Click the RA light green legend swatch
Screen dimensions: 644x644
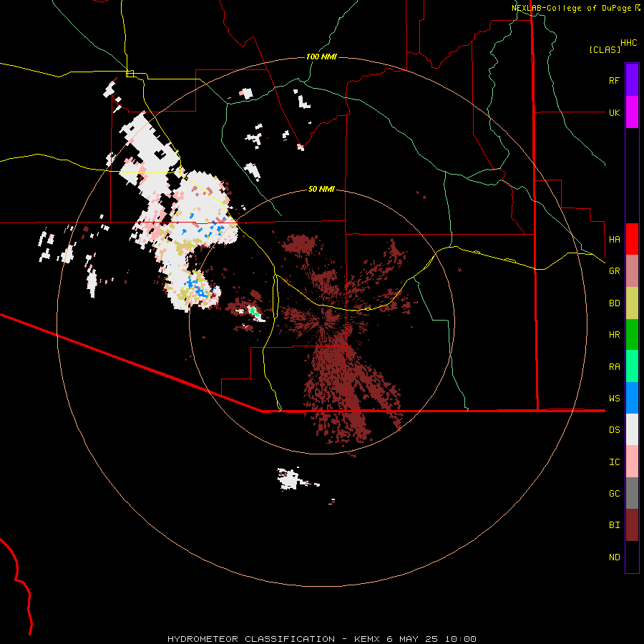(632, 366)
